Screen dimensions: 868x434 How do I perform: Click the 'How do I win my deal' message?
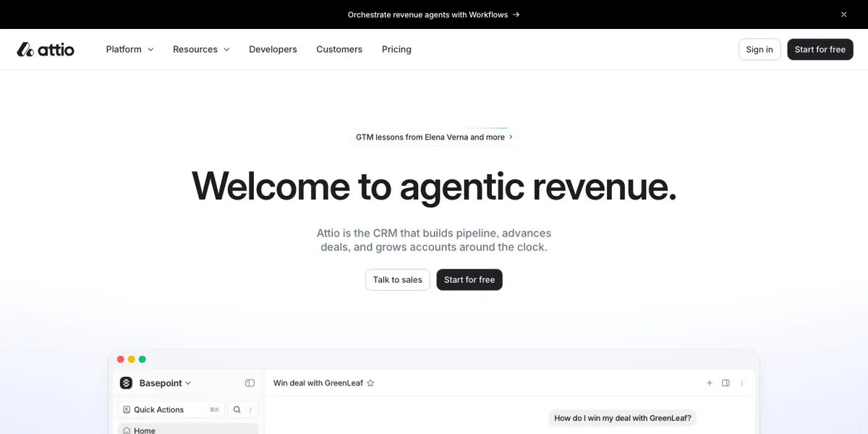pyautogui.click(x=623, y=418)
